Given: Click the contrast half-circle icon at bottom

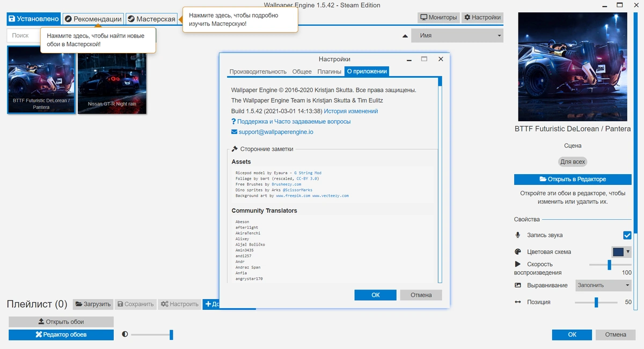Looking at the screenshot, I should coord(125,334).
